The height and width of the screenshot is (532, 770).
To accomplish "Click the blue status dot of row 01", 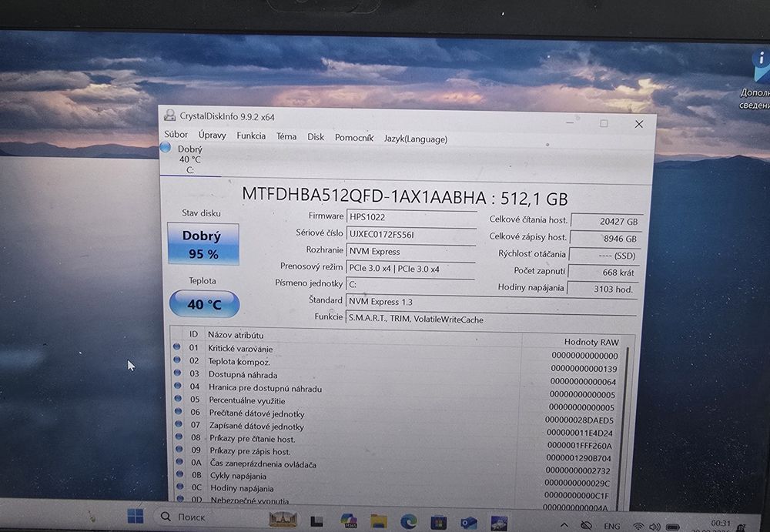I will tap(176, 346).
